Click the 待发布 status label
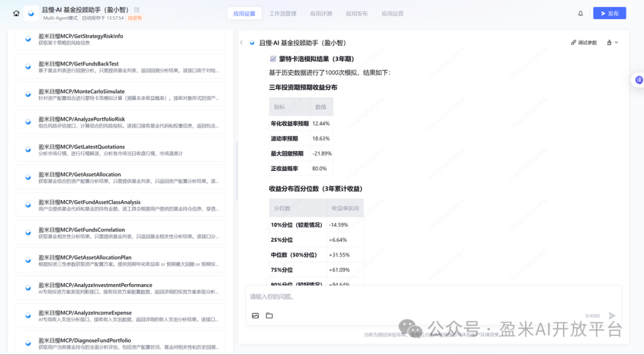644x355 pixels. (134, 18)
